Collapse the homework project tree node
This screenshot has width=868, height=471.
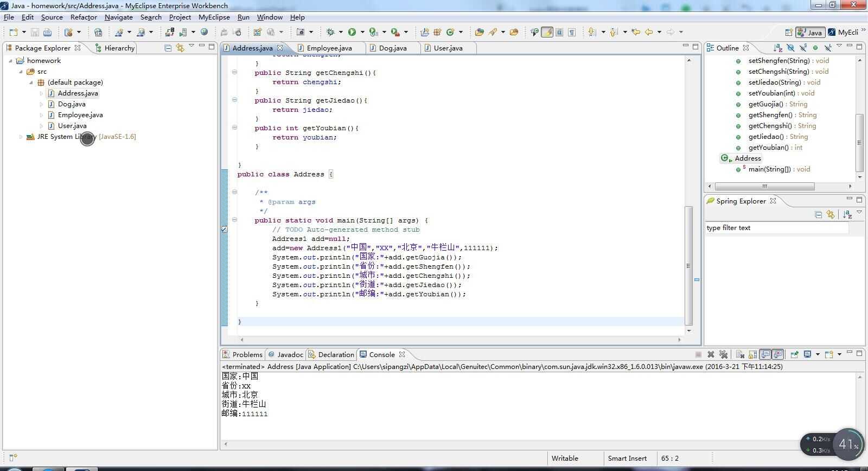(x=10, y=61)
